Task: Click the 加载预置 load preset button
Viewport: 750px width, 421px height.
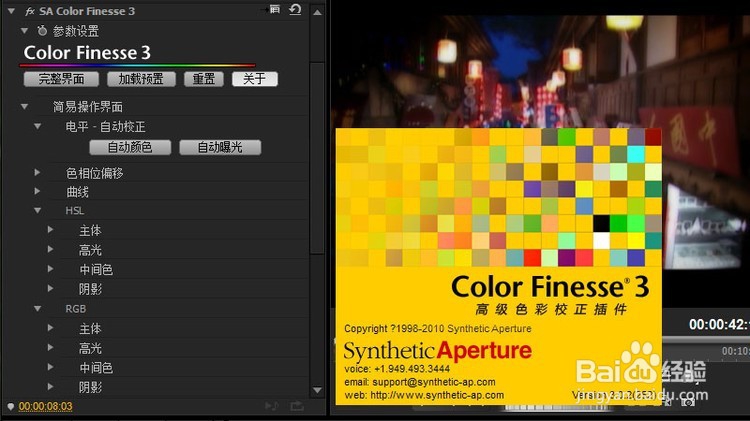Action: tap(141, 79)
